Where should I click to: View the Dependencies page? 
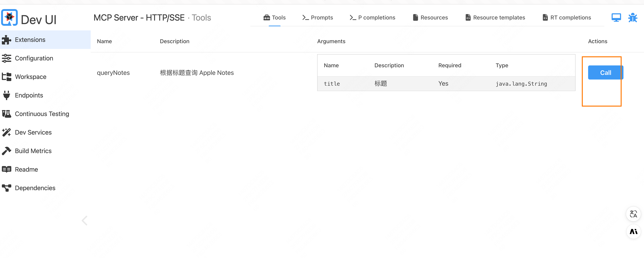pyautogui.click(x=45, y=188)
